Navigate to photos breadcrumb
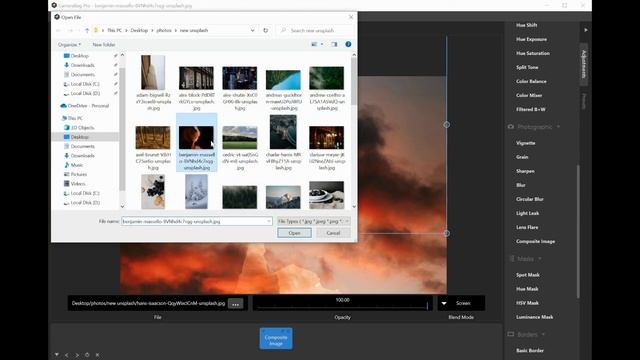 [x=164, y=31]
